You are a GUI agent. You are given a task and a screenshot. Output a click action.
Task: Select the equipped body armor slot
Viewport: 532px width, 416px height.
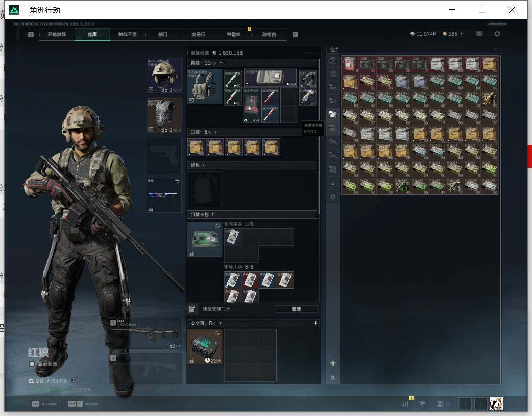[164, 115]
